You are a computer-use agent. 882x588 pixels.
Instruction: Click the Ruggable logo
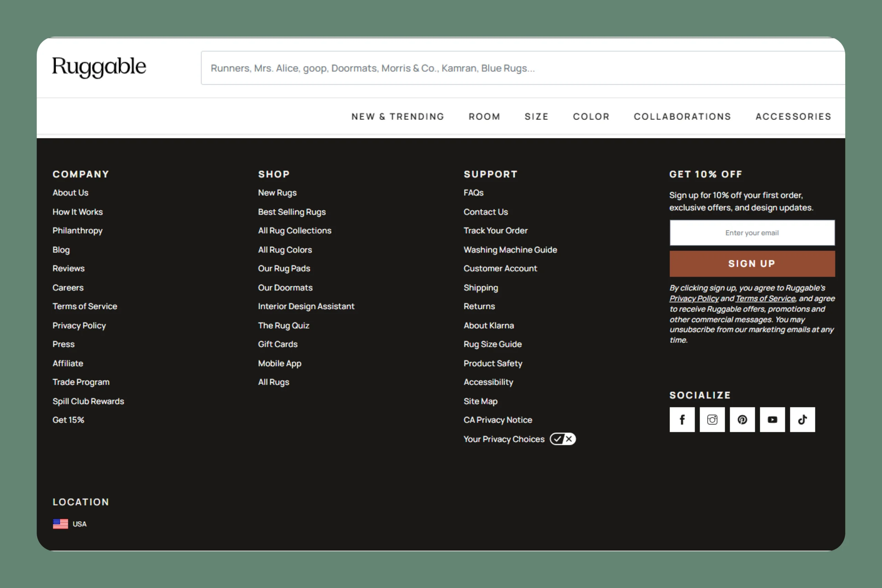(x=99, y=67)
